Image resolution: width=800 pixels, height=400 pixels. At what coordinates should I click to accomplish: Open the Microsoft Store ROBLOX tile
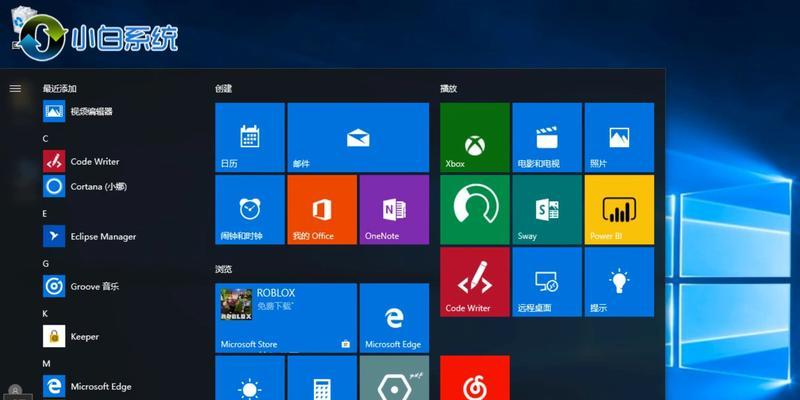click(x=286, y=318)
